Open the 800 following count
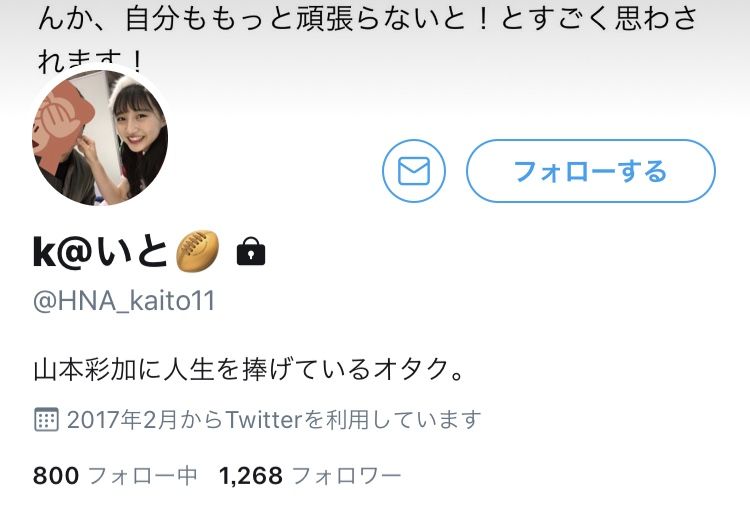The image size is (750, 523). point(55,476)
